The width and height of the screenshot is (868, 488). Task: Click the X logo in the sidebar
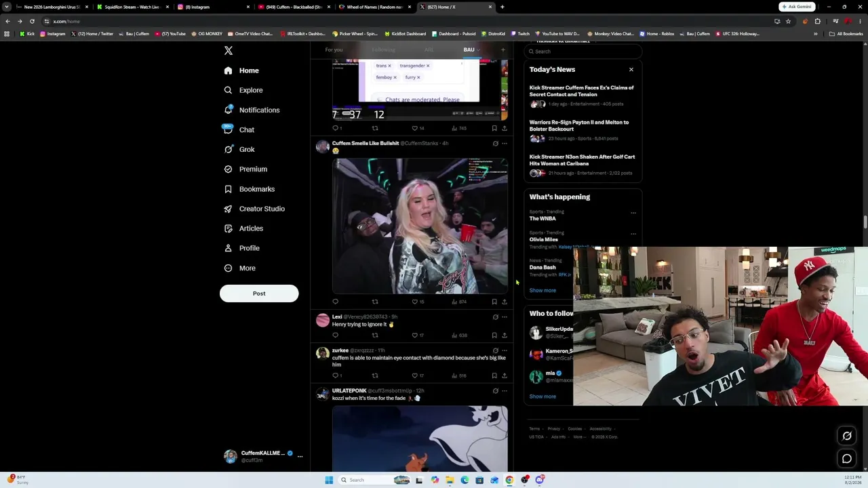pos(229,51)
